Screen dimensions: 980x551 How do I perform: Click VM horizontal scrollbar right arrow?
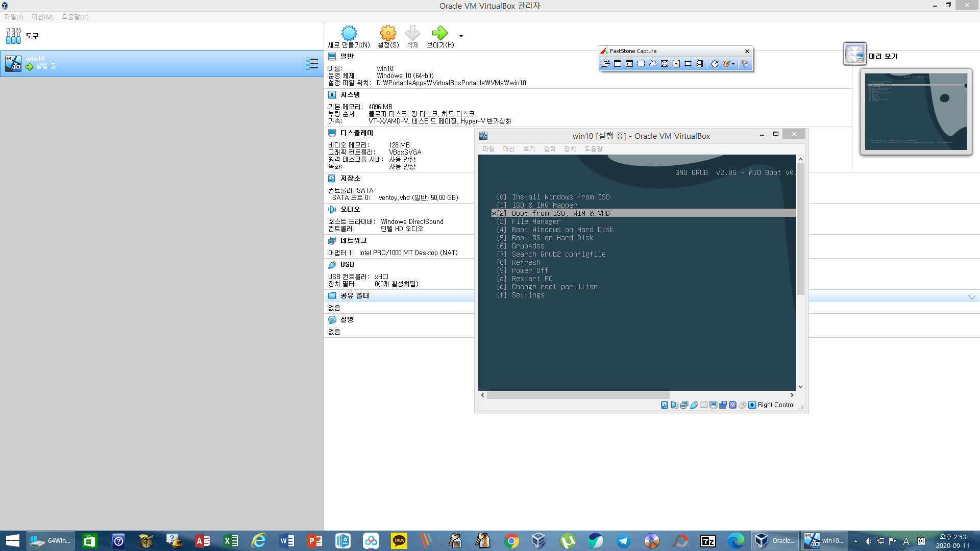pyautogui.click(x=792, y=395)
